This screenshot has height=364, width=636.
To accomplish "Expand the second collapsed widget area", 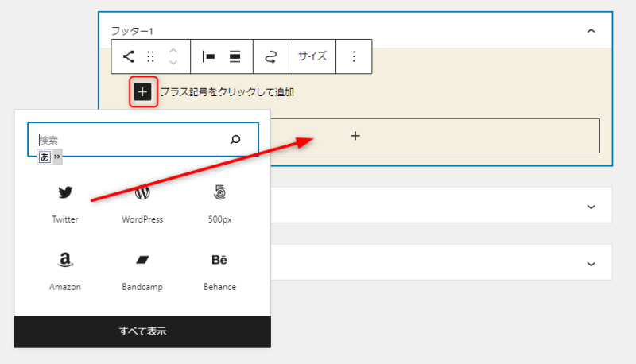I will [591, 207].
